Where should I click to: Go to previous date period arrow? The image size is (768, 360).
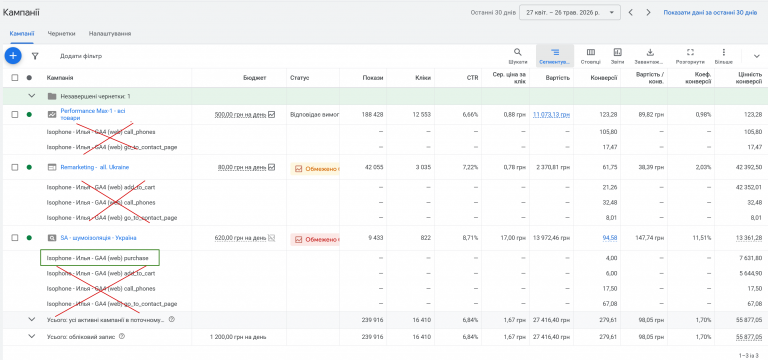[x=631, y=13]
